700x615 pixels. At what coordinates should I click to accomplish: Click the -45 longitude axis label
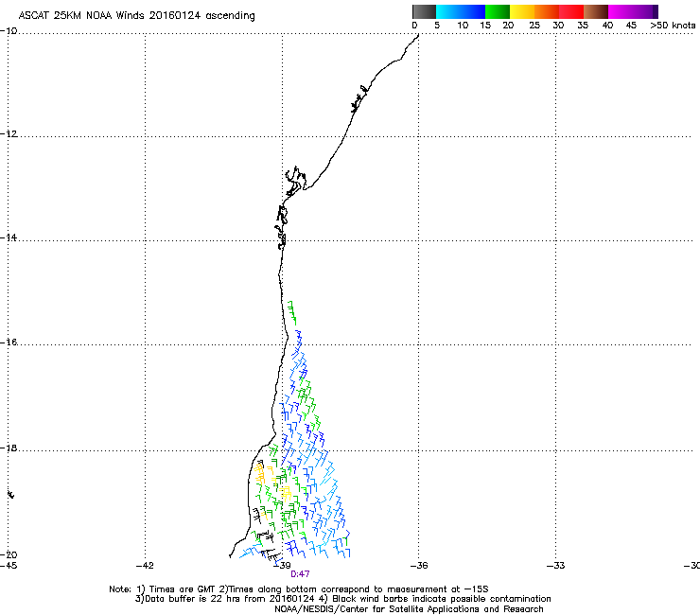pos(9,566)
